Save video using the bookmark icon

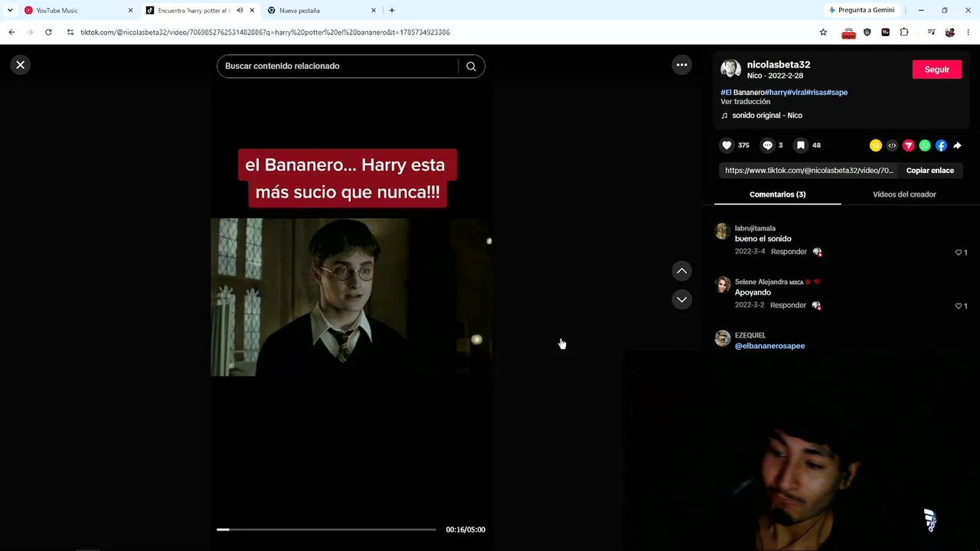(800, 145)
